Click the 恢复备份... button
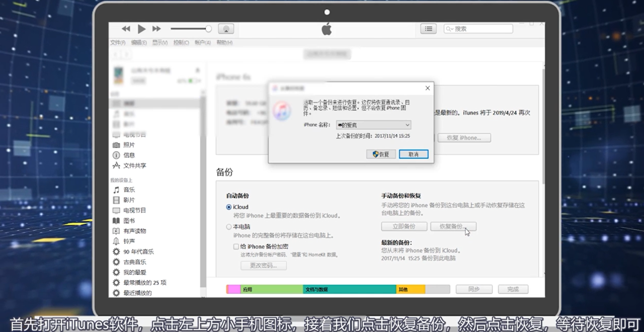This screenshot has height=332, width=644. 453,226
